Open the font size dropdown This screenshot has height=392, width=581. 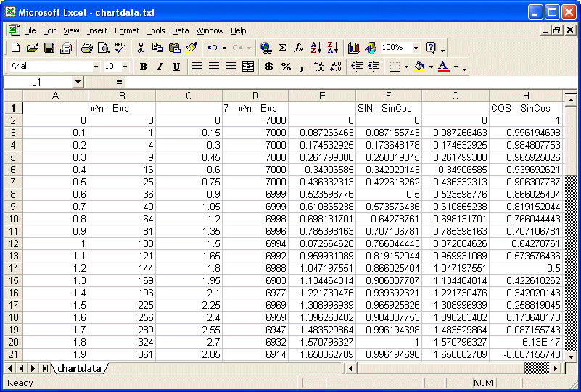click(x=125, y=67)
